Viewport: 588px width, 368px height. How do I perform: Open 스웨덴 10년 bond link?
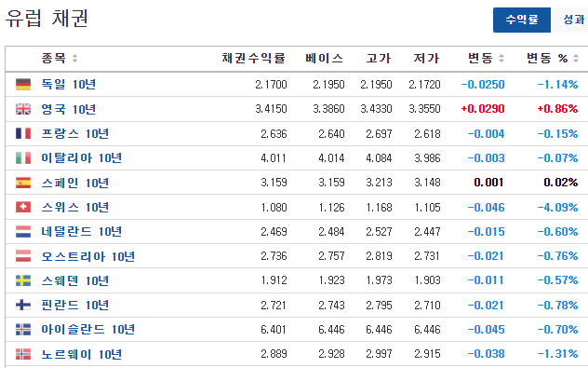[x=75, y=280]
